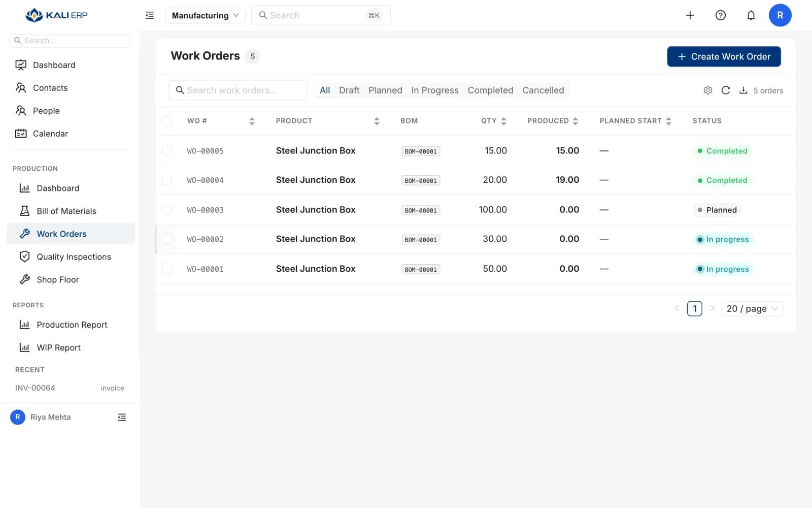Click the KALI ERP logo

pos(56,15)
